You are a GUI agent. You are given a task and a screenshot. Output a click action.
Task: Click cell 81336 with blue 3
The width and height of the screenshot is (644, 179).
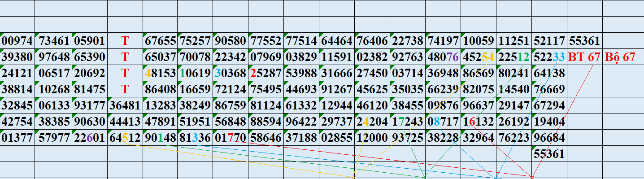click(x=195, y=138)
